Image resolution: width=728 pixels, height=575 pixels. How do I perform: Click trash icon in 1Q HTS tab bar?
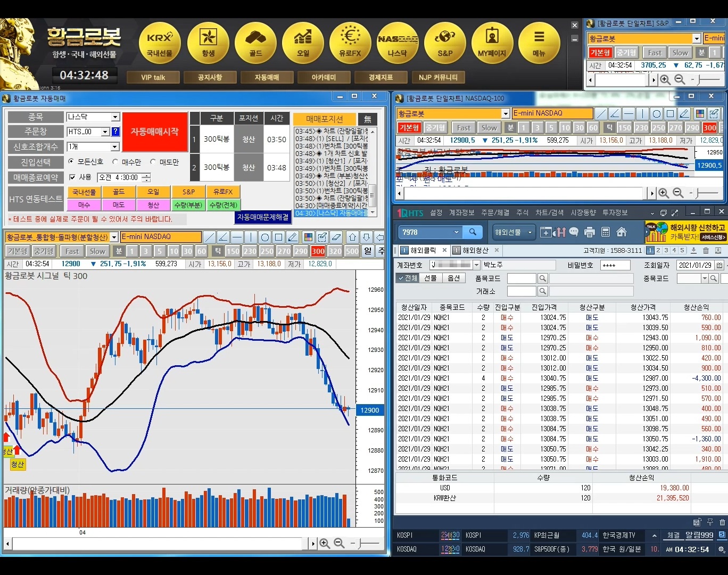pyautogui.click(x=706, y=250)
